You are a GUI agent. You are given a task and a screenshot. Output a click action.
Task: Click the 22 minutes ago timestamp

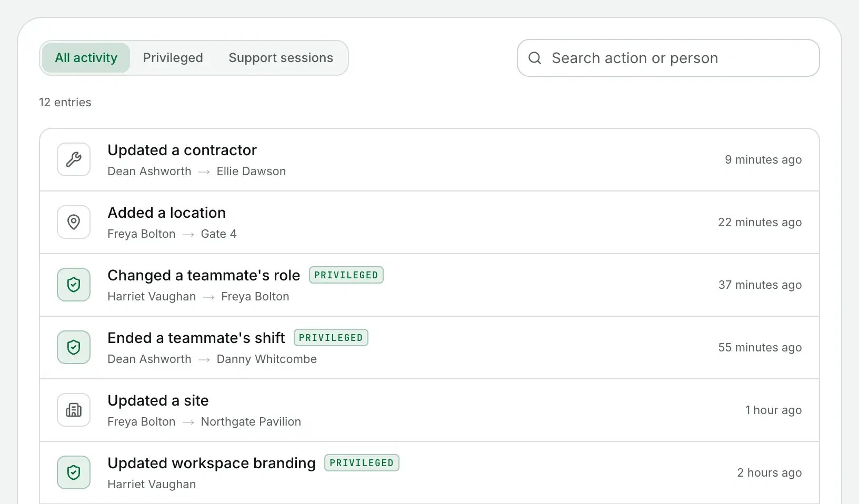tap(760, 222)
